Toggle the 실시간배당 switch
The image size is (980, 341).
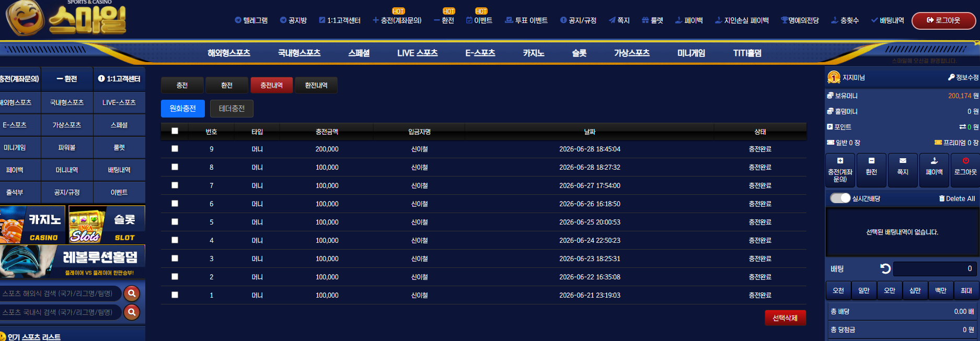pyautogui.click(x=840, y=198)
